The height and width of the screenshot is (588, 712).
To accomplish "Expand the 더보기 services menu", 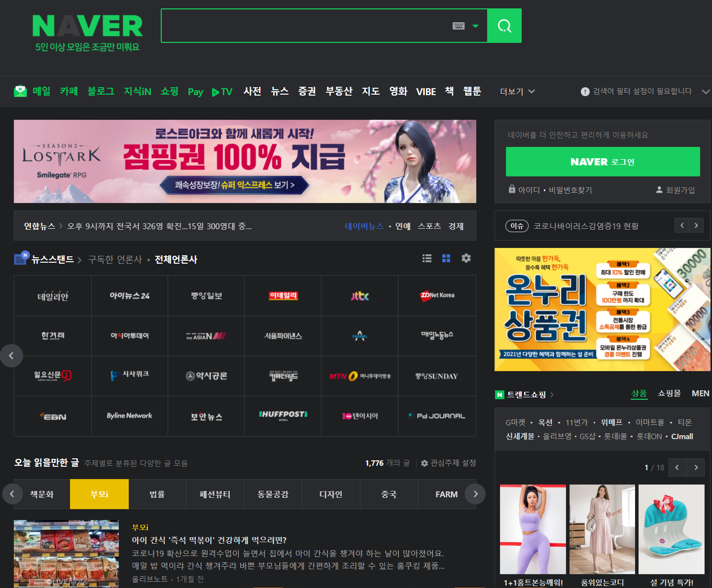I will point(517,91).
